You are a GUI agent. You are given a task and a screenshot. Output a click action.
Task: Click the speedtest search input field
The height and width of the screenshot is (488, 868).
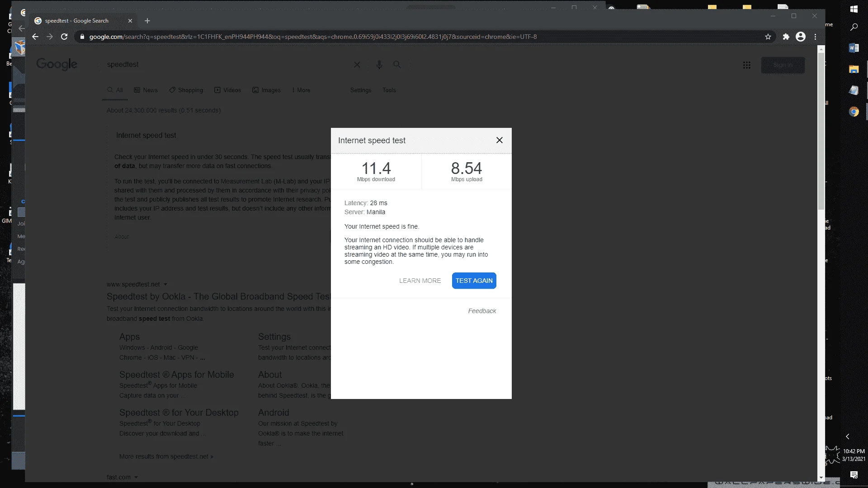pyautogui.click(x=226, y=65)
